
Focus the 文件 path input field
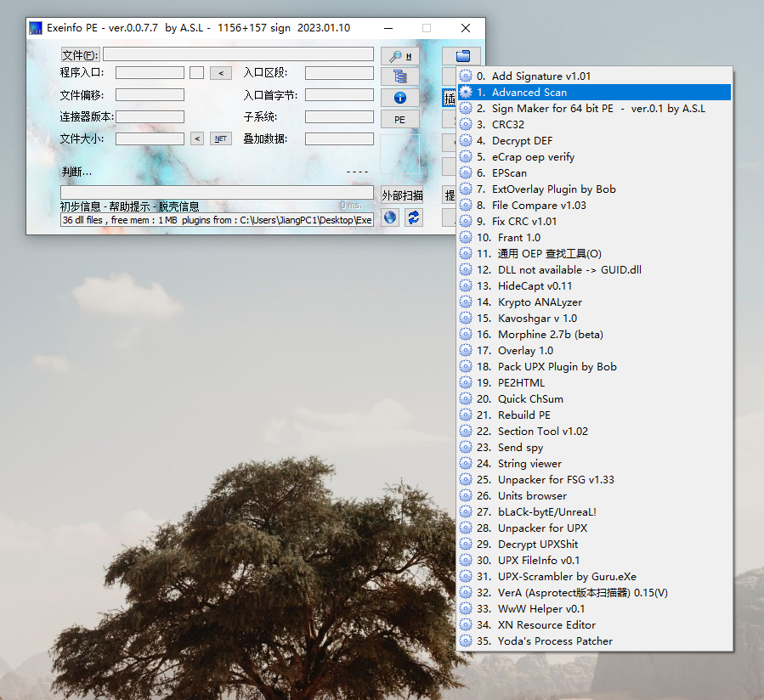click(238, 54)
